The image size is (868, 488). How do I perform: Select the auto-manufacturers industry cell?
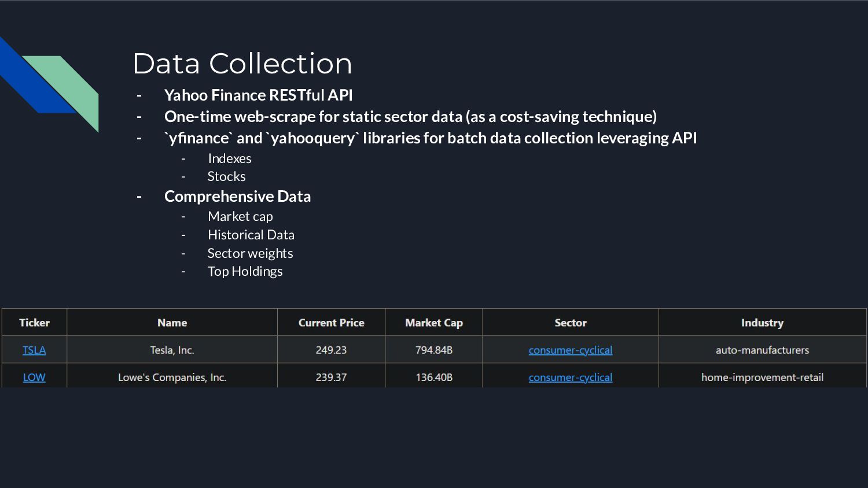pos(762,350)
